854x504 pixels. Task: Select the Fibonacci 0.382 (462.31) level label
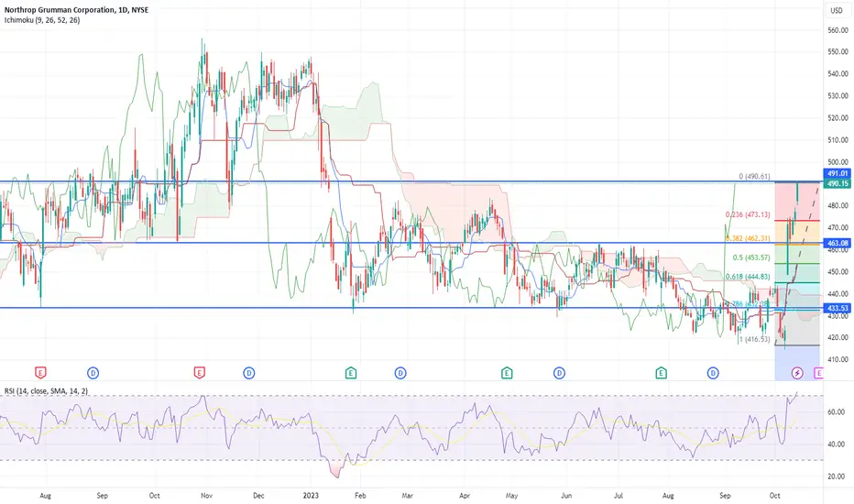[x=748, y=238]
